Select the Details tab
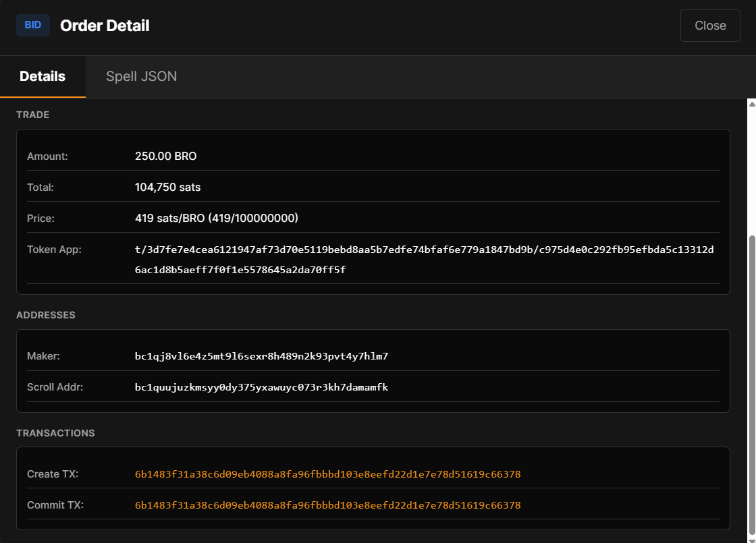Image resolution: width=756 pixels, height=543 pixels. [x=43, y=76]
